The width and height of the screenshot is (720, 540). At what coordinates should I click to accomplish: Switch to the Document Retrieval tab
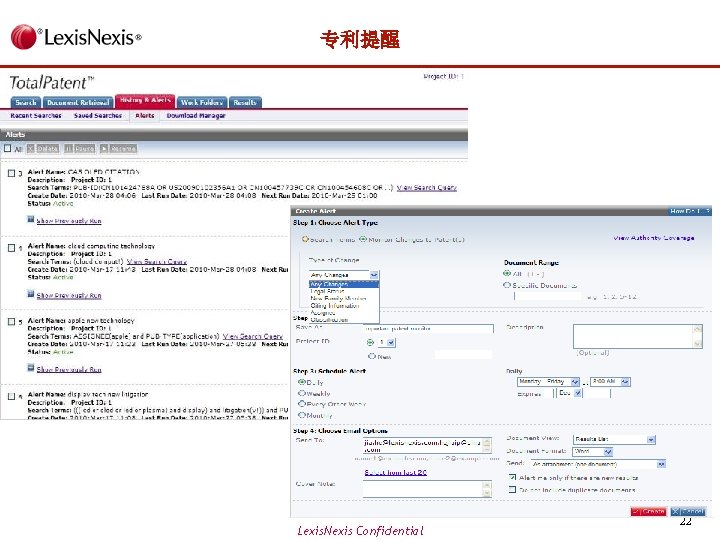pyautogui.click(x=78, y=102)
